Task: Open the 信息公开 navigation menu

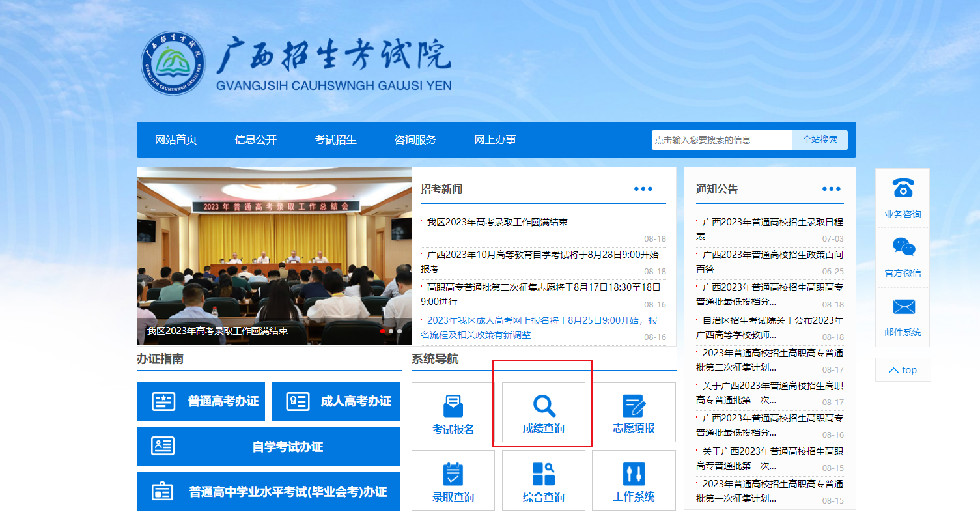Action: (256, 140)
